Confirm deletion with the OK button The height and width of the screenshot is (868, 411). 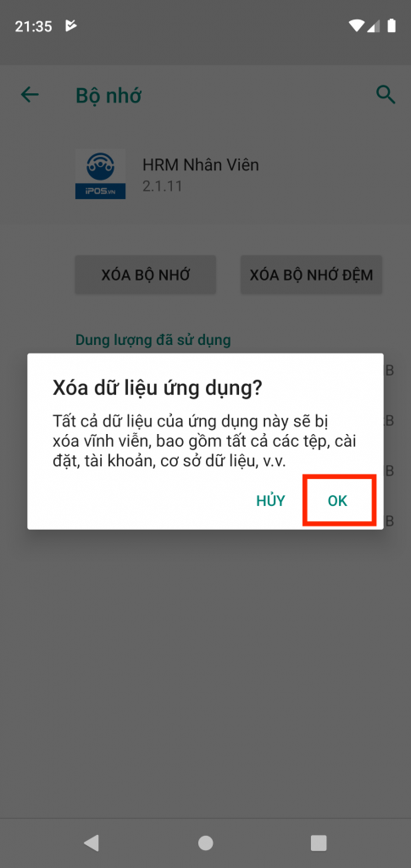pos(337,500)
